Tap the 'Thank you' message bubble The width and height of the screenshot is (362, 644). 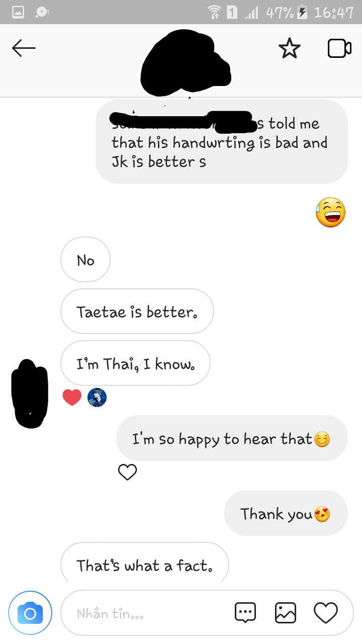pyautogui.click(x=286, y=513)
